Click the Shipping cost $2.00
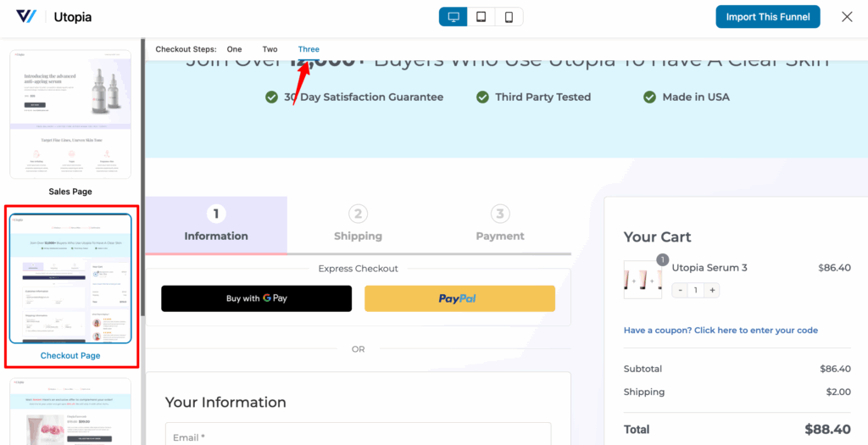868x445 pixels. [838, 392]
